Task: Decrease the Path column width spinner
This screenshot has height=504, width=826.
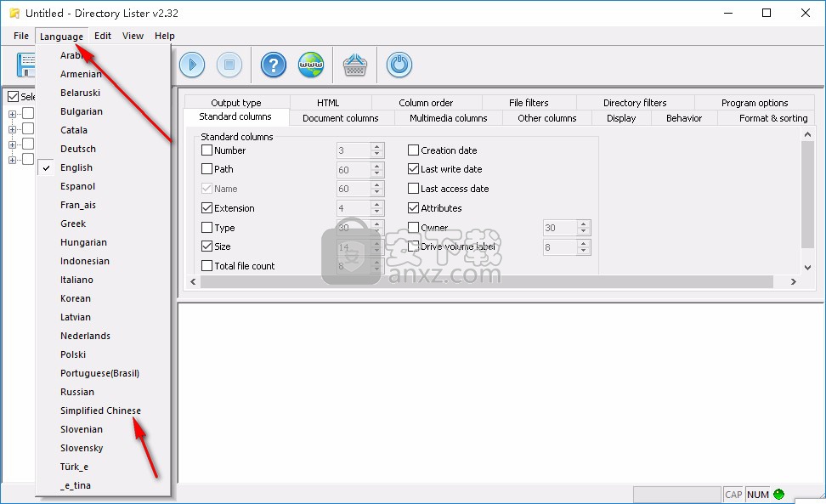Action: tap(376, 173)
